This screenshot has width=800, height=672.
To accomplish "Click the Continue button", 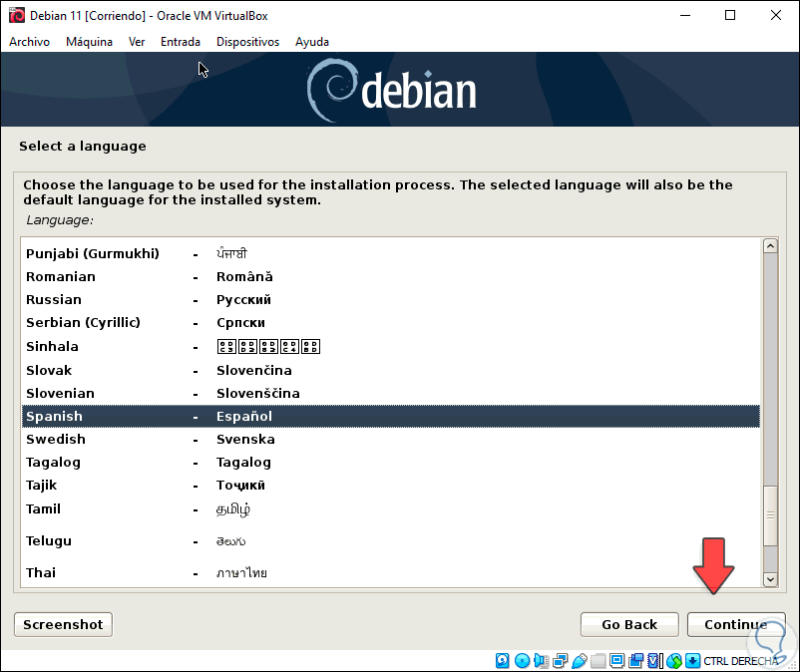I will (x=736, y=624).
